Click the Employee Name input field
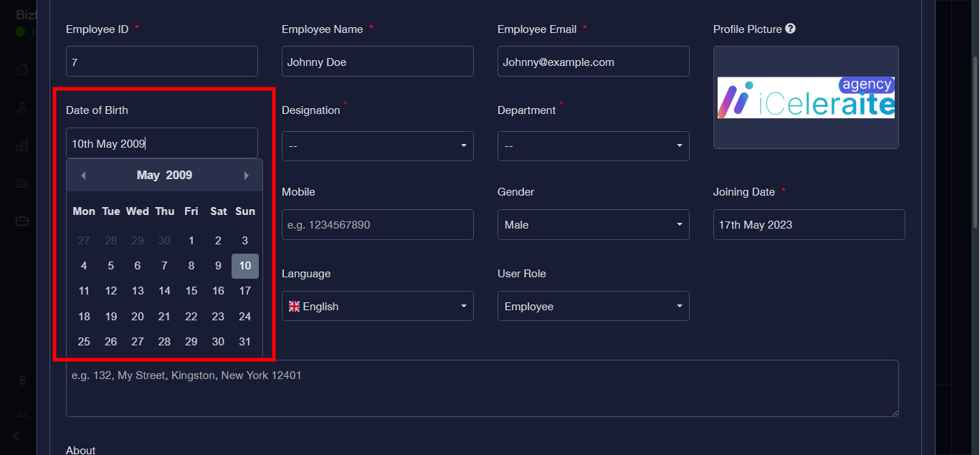The image size is (980, 455). [377, 62]
